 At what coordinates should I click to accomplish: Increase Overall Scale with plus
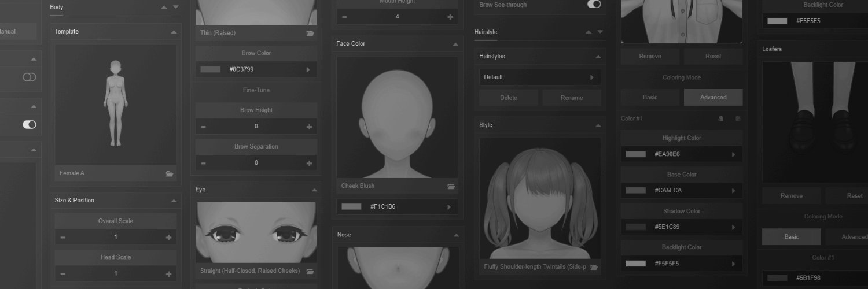(x=168, y=237)
